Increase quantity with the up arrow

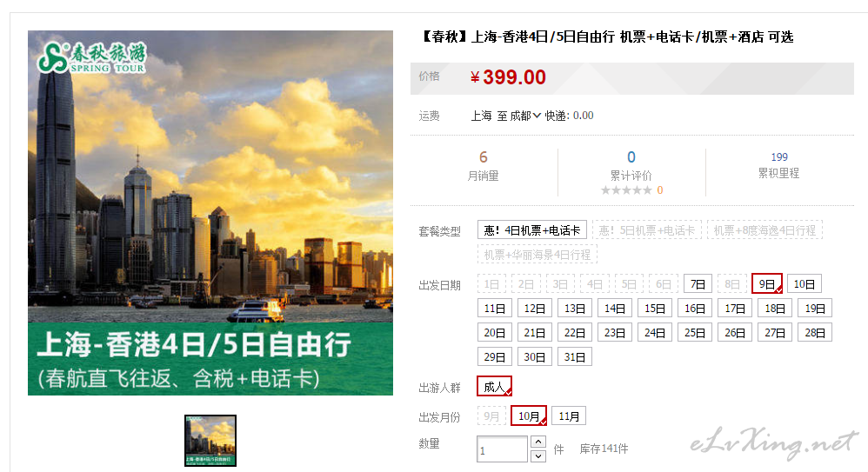tap(538, 442)
